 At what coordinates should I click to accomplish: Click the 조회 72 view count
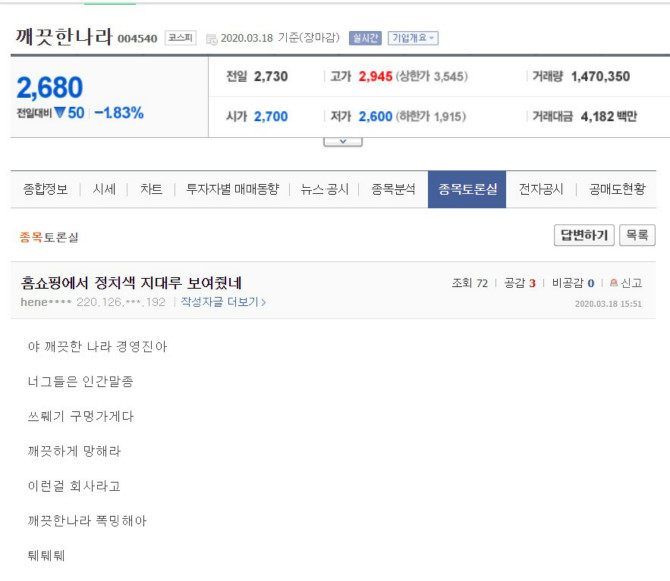click(470, 283)
